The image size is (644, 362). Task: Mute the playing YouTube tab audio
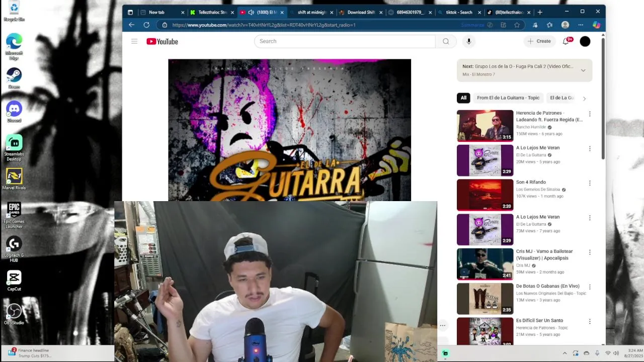[251, 12]
